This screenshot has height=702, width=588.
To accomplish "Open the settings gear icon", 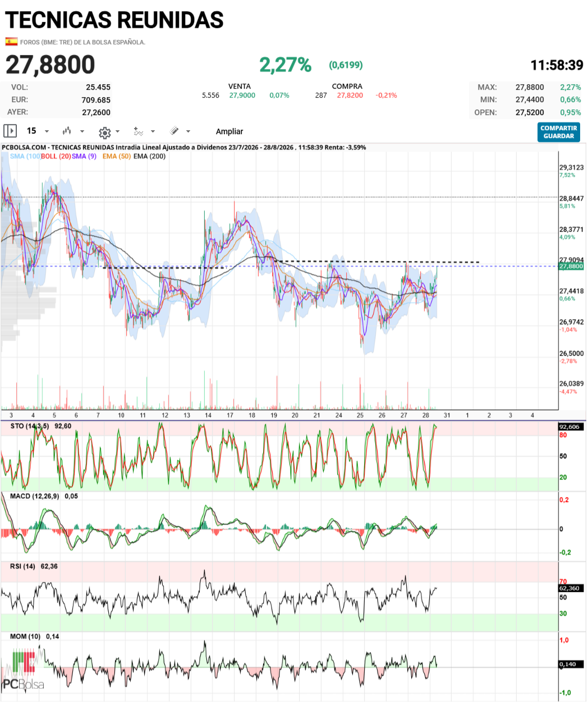I will 104,132.
